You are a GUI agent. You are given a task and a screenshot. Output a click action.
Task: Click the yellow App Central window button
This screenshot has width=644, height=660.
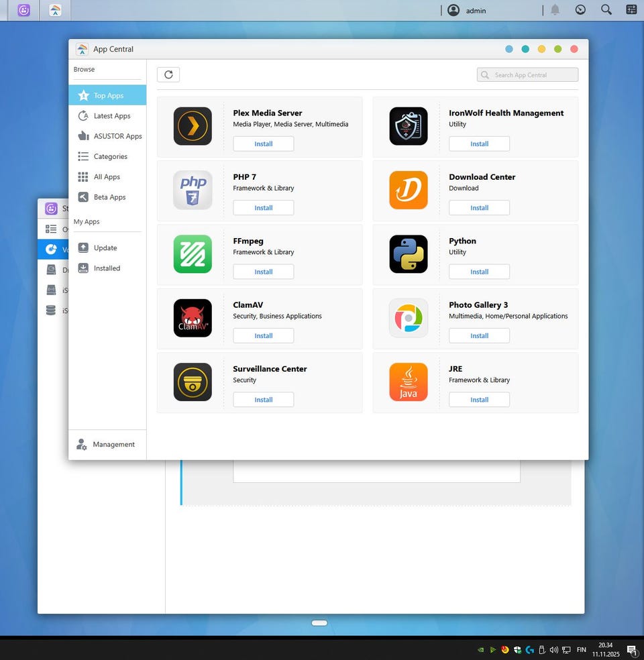tap(542, 49)
